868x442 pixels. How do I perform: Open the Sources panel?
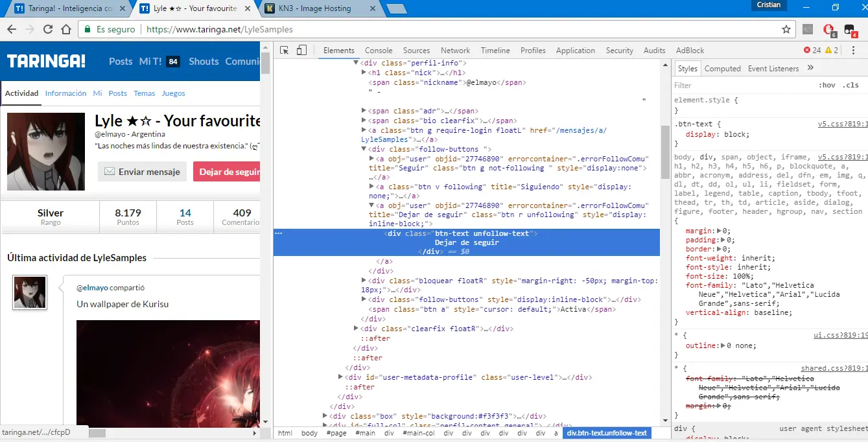click(416, 51)
